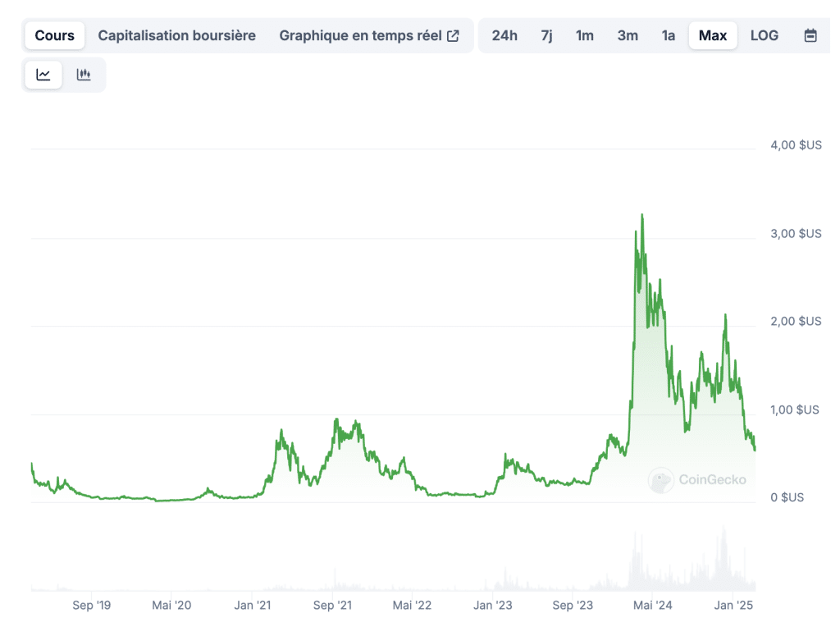This screenshot has width=840, height=627.
Task: Click the Mai '20 date label
Action: coord(171,605)
